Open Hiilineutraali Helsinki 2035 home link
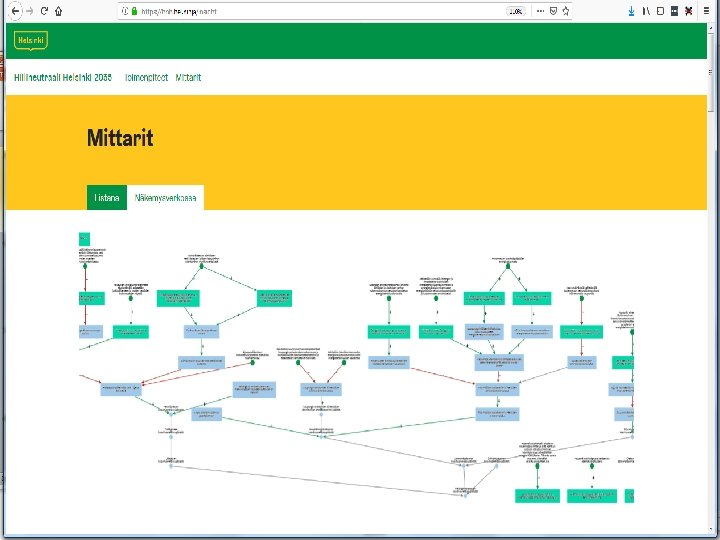This screenshot has height=540, width=720. (x=63, y=78)
